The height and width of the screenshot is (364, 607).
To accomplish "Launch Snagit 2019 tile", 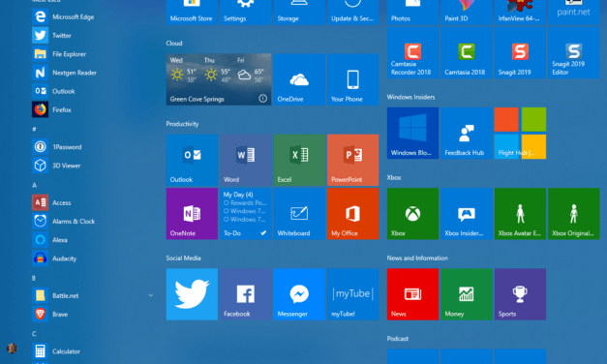I will click(x=520, y=52).
